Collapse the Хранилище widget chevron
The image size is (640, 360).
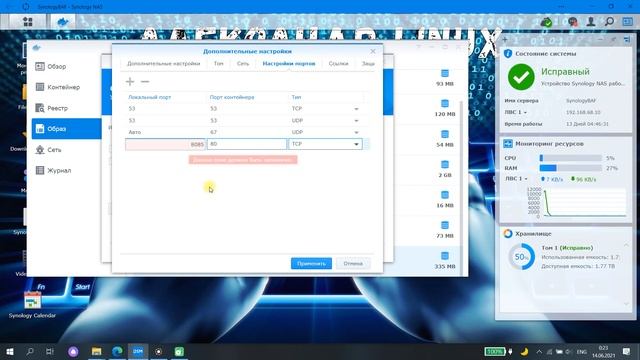pyautogui.click(x=627, y=245)
